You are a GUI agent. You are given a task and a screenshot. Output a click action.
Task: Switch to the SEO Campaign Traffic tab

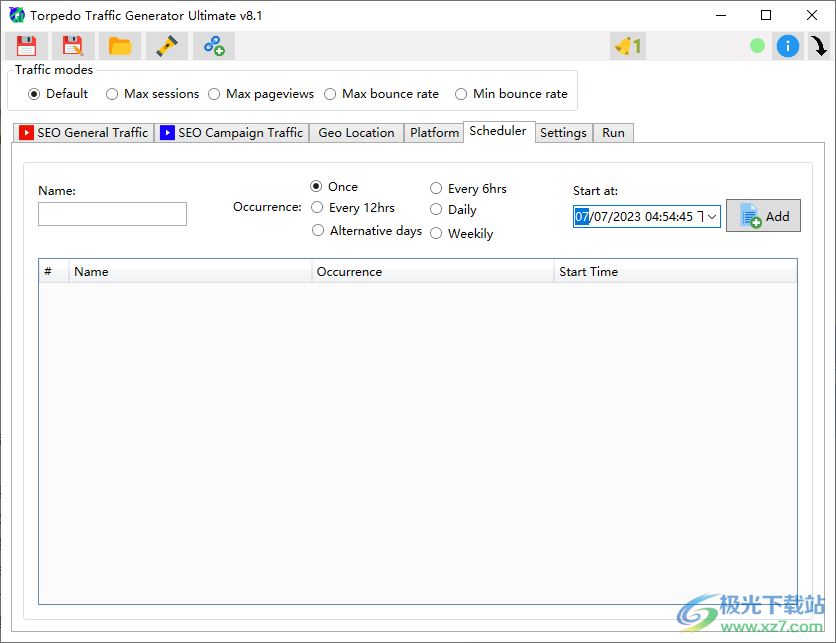pos(232,132)
